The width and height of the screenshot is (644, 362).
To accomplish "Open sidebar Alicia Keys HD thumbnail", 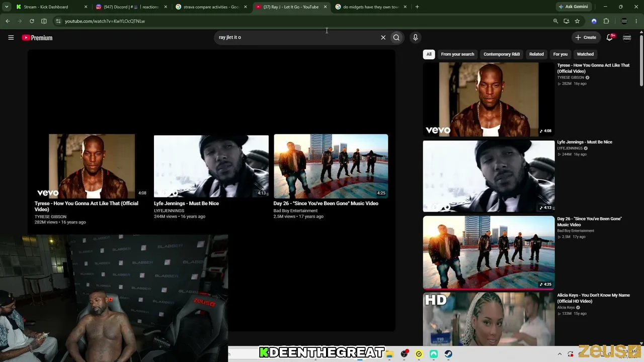I will tap(489, 319).
